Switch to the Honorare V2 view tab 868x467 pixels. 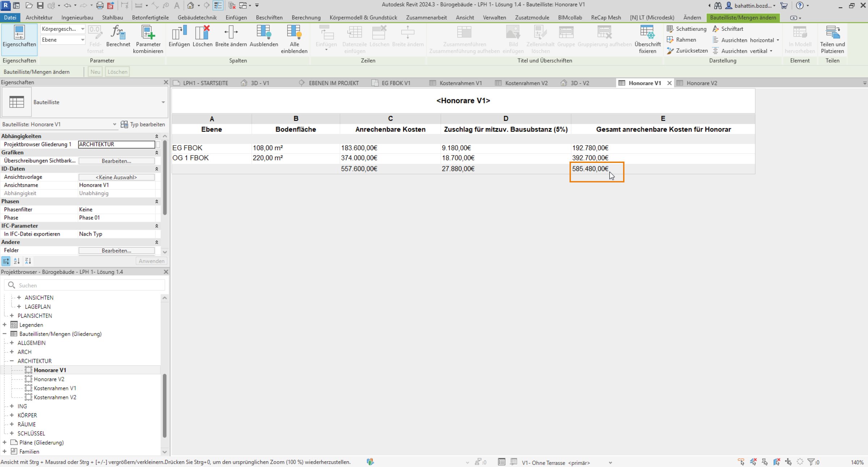pyautogui.click(x=696, y=83)
